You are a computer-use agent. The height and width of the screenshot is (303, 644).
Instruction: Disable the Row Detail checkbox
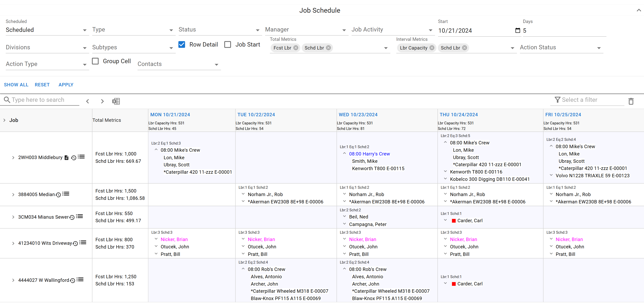click(182, 44)
